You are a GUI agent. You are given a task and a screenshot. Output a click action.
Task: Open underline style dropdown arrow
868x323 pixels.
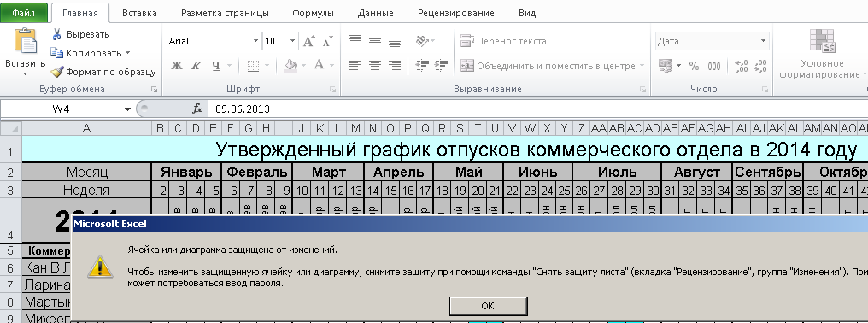click(x=229, y=66)
